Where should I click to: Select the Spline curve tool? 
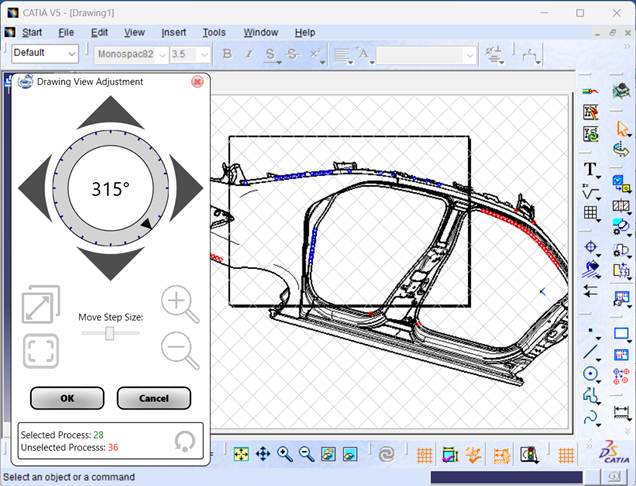(x=591, y=417)
